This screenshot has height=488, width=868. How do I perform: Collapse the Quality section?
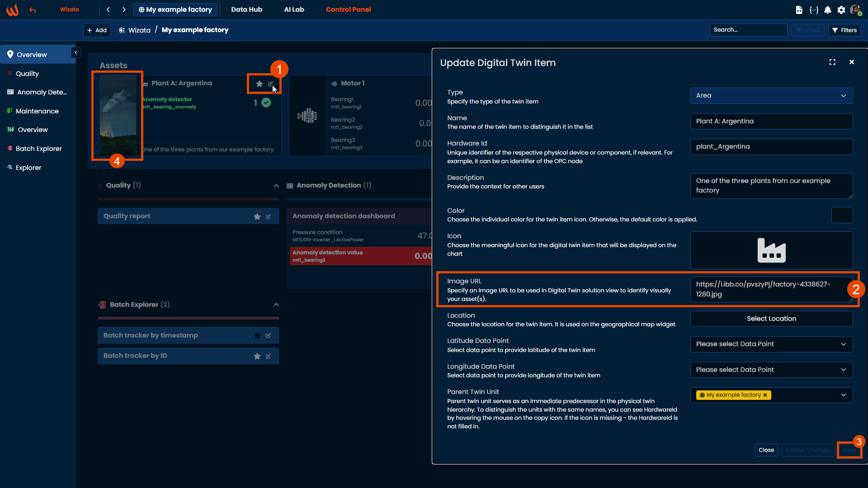pyautogui.click(x=276, y=186)
